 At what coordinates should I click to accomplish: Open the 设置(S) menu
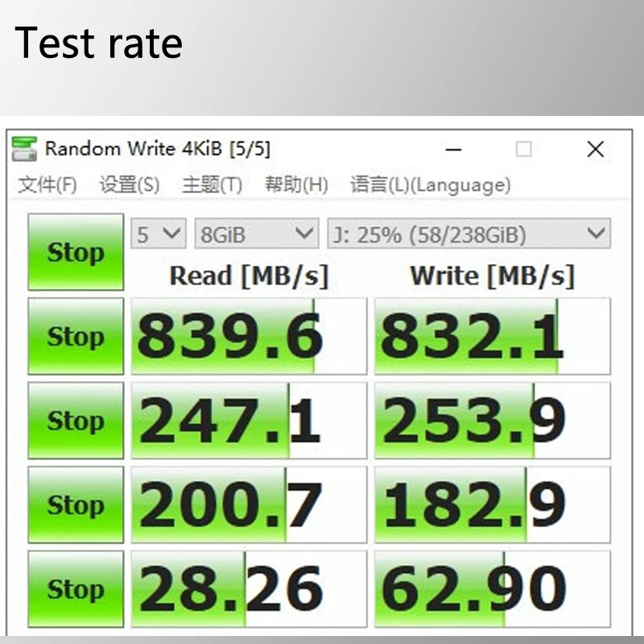coord(130,184)
